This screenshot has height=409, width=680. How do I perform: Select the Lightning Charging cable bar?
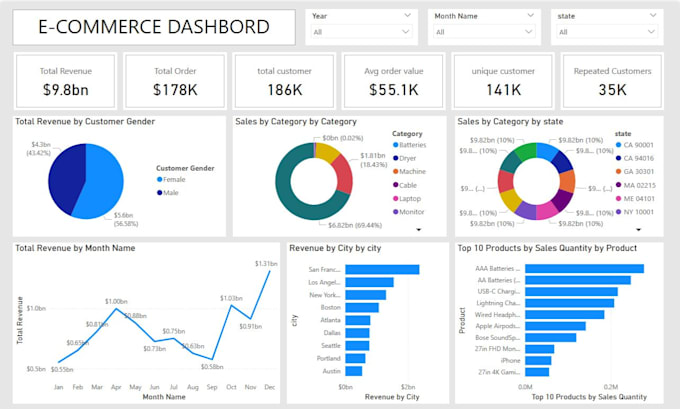(x=569, y=303)
